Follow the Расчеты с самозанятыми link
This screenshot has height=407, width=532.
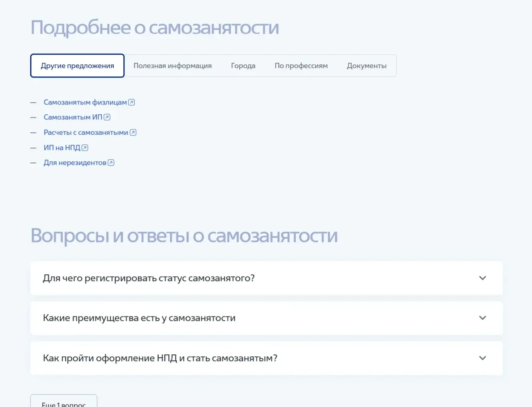(x=86, y=133)
